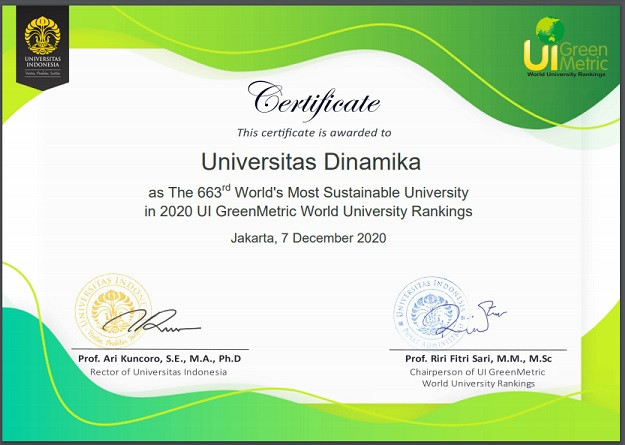Select the date 'Jakarta, 7 December 2020'
Viewport: 625px width, 445px height.
(x=309, y=238)
